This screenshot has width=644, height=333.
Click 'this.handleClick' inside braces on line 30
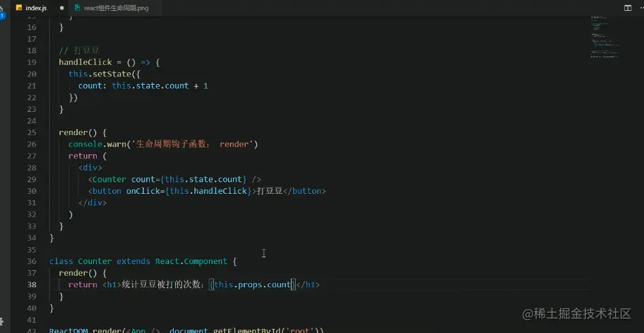209,191
